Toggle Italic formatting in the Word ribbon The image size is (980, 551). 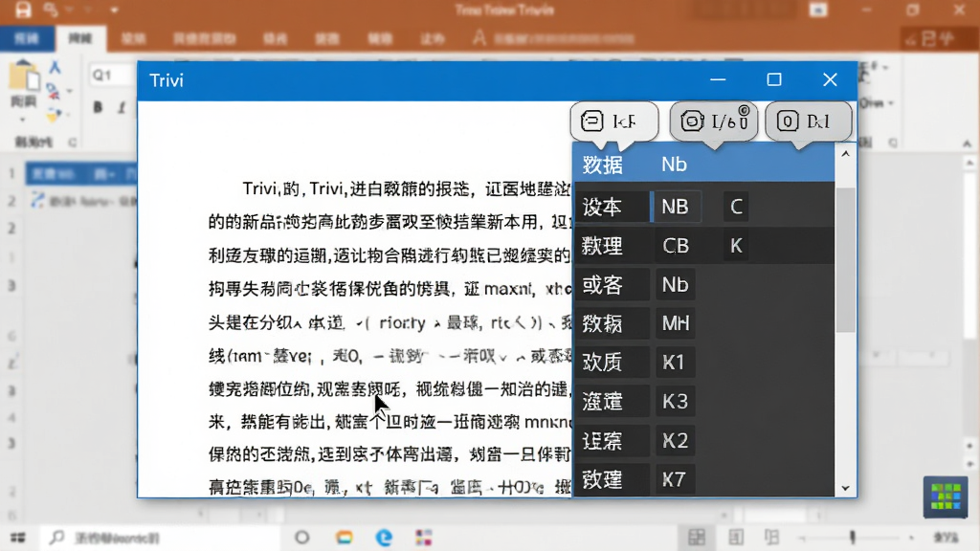click(x=122, y=107)
